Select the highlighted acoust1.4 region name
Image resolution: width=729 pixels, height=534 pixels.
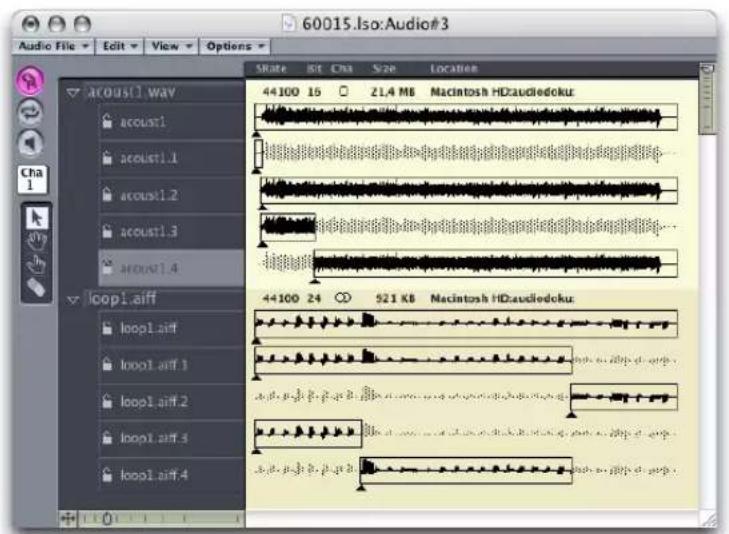149,268
